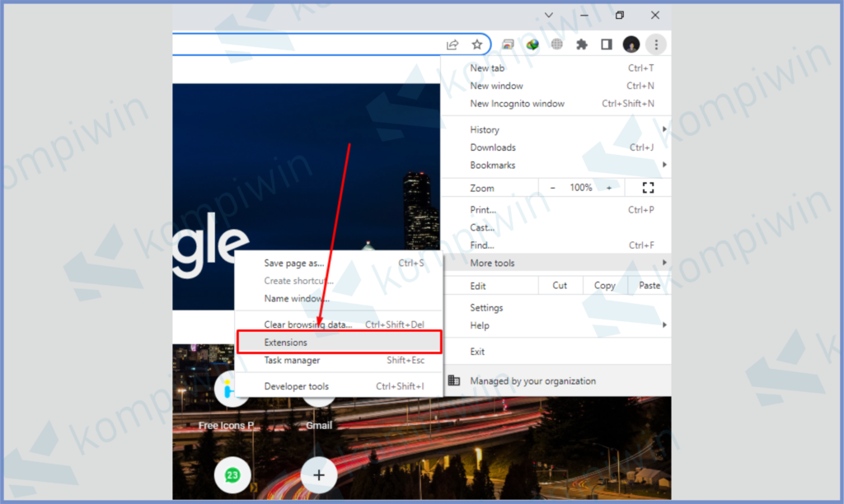Open the three-dot Chrome menu
844x504 pixels.
click(x=656, y=44)
